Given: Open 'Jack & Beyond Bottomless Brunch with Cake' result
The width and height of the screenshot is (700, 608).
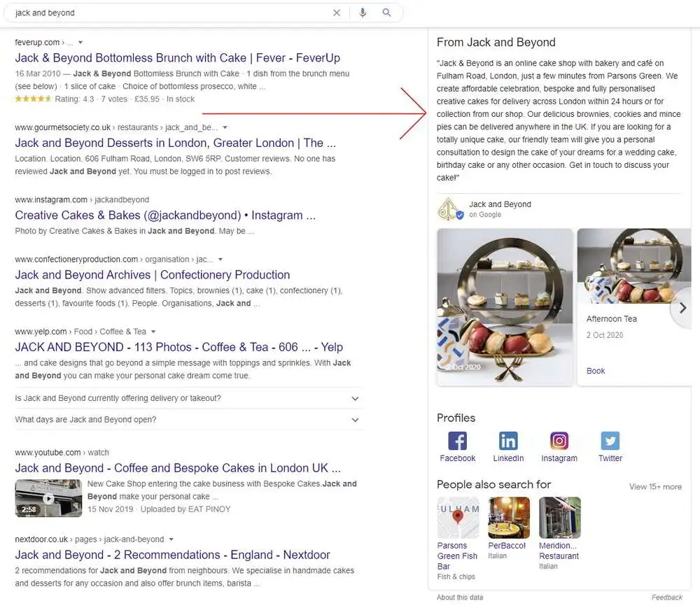Looking at the screenshot, I should click(x=177, y=58).
